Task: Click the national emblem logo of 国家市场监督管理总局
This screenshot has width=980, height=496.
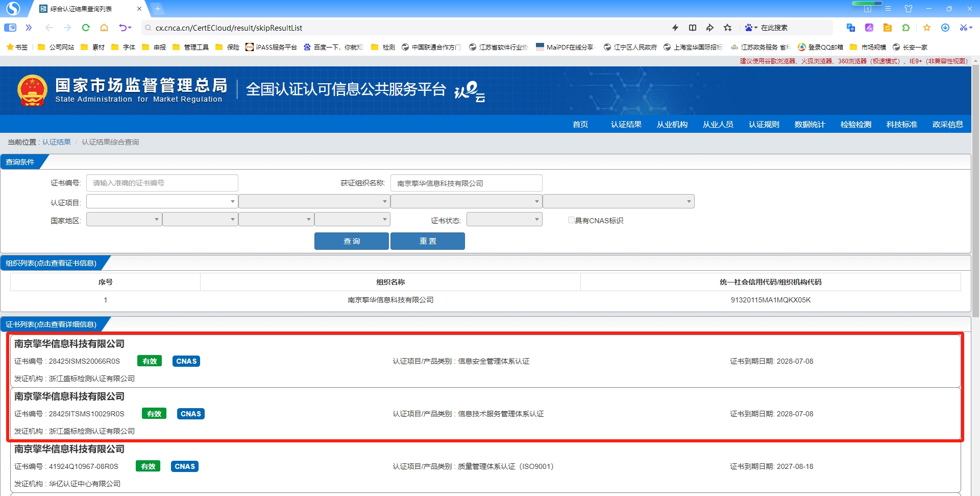Action: pos(32,90)
